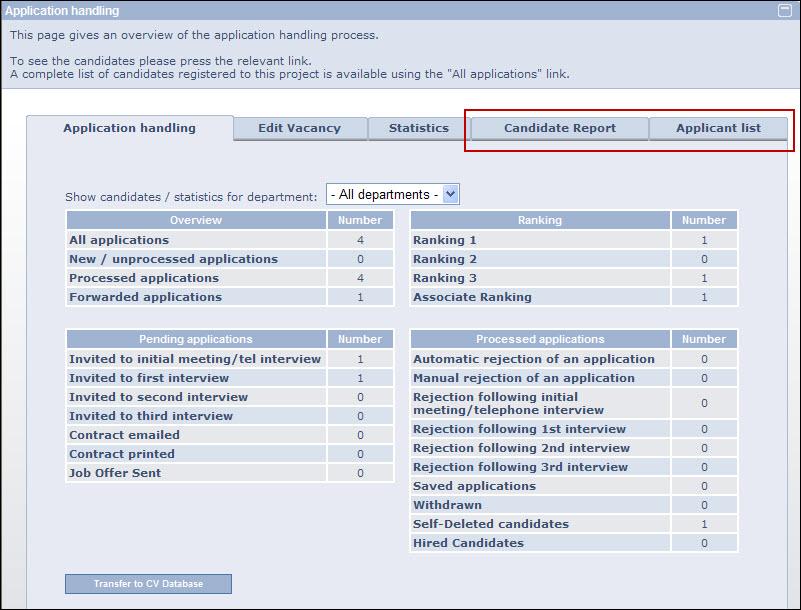The width and height of the screenshot is (801, 610).
Task: Click the Processed applications table header
Action: point(540,339)
